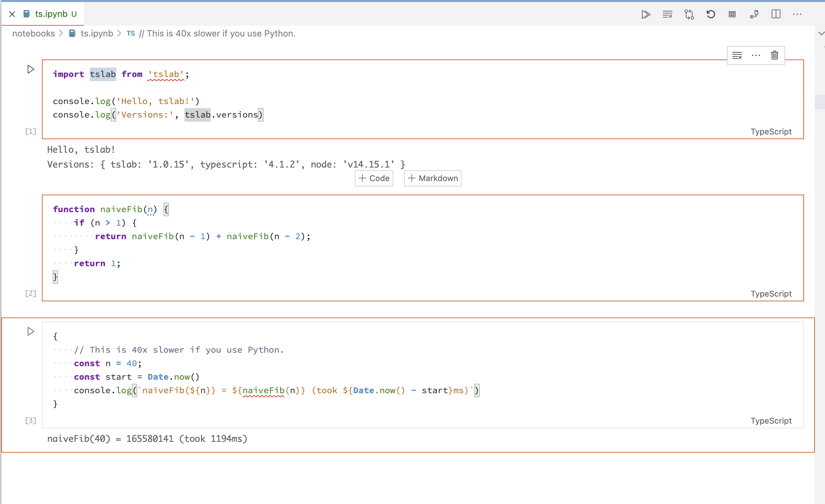Expand the chevron at right of breadcrumbs
The height and width of the screenshot is (504, 825).
tap(821, 33)
